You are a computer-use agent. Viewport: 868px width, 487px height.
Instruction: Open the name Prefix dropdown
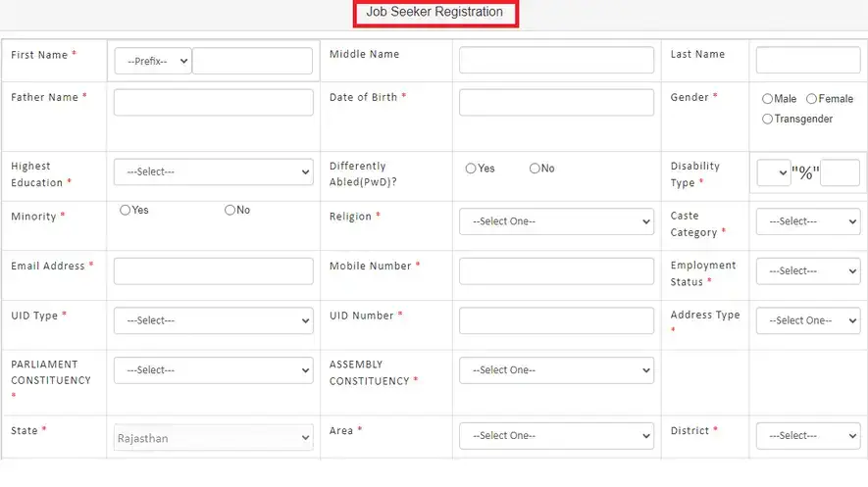coord(153,61)
